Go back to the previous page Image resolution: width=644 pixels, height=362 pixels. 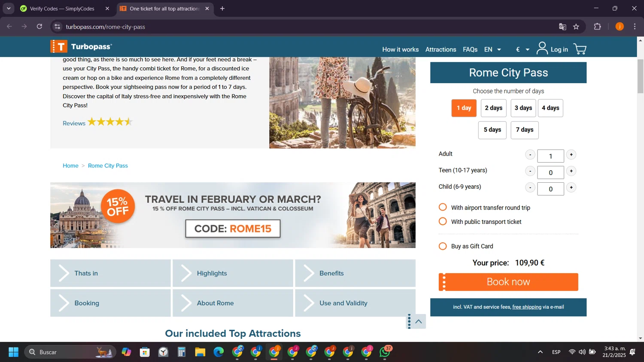coord(9,27)
